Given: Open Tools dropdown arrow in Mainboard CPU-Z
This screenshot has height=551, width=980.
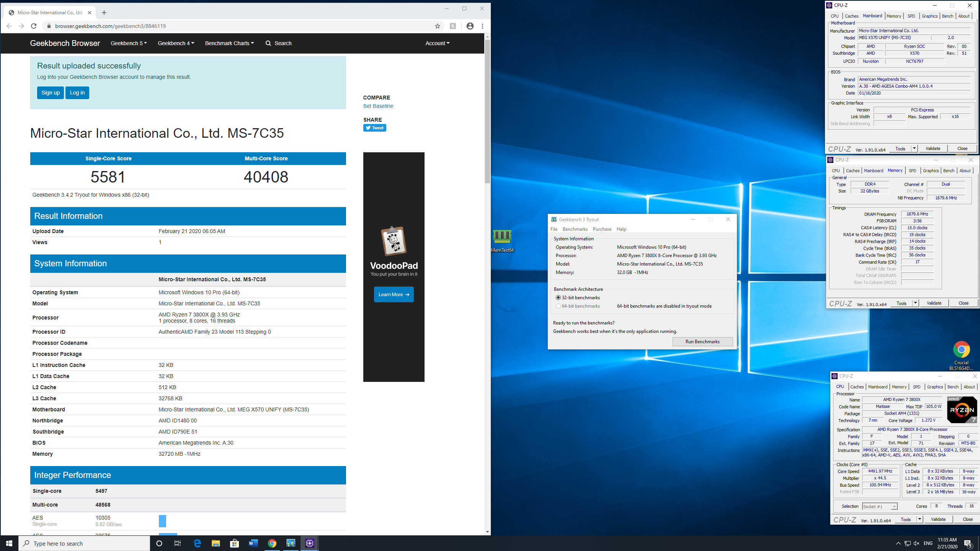Looking at the screenshot, I should 914,148.
